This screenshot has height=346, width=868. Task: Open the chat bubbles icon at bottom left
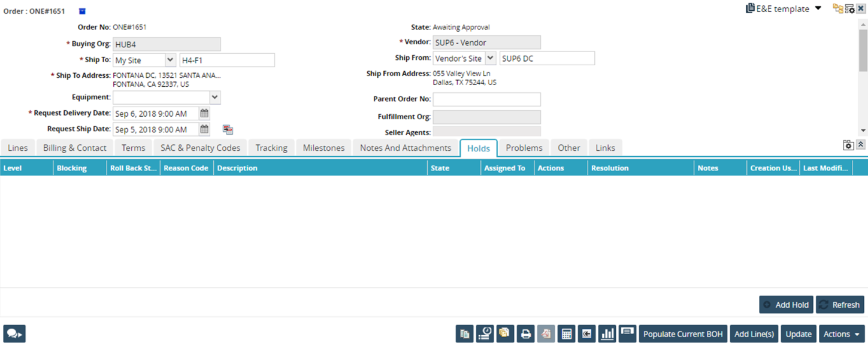(x=14, y=334)
